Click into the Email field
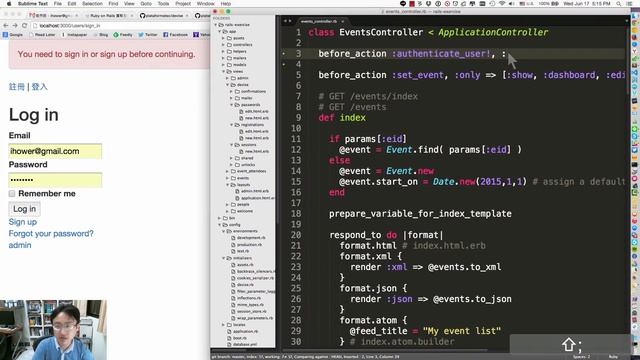Viewport: 640px width, 360px height. point(55,151)
